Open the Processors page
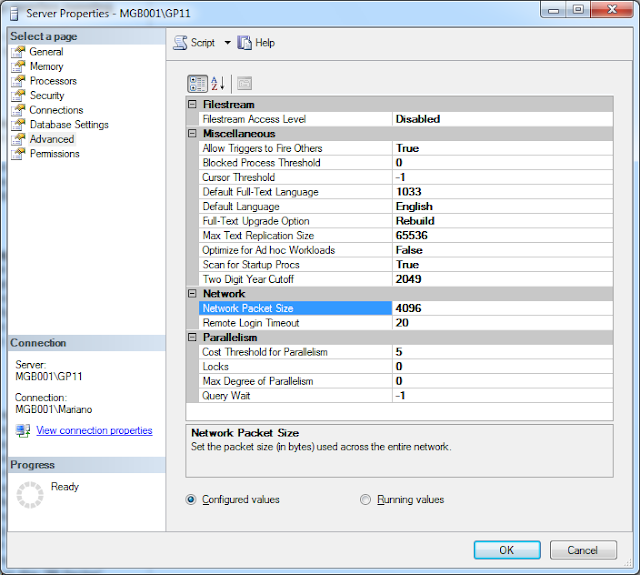This screenshot has width=640, height=575. point(53,81)
